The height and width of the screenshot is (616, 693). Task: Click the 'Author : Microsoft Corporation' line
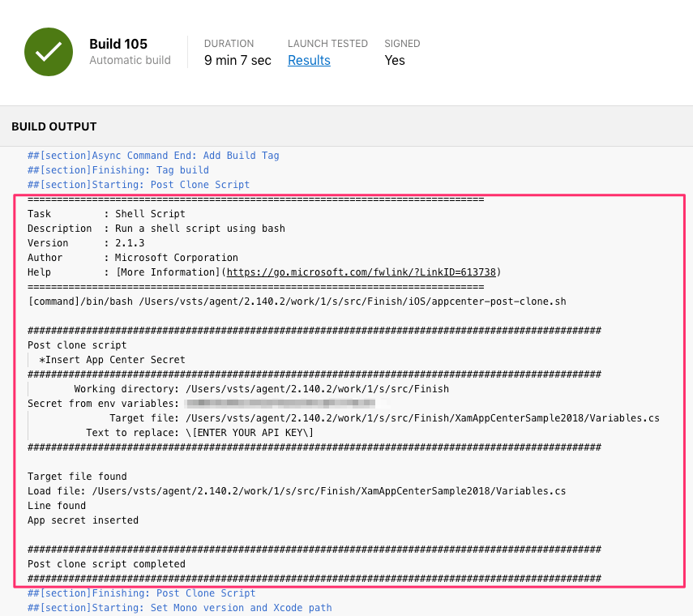click(133, 258)
